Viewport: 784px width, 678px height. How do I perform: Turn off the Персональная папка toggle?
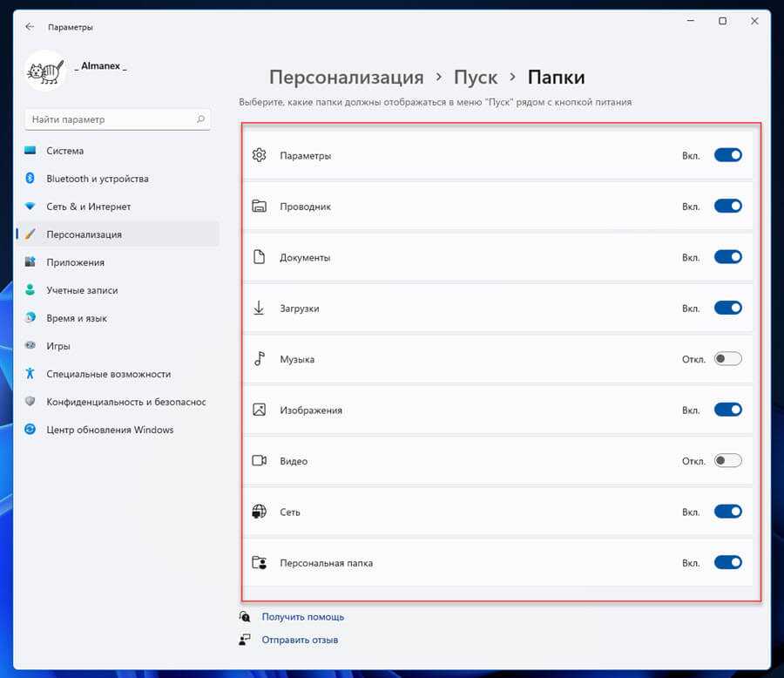point(727,563)
